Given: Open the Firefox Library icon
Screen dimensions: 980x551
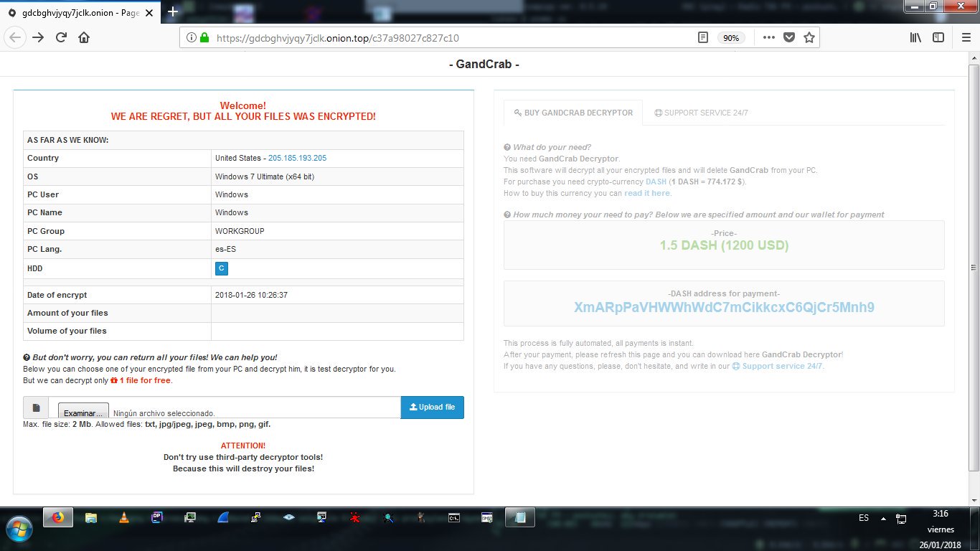Looking at the screenshot, I should [915, 38].
